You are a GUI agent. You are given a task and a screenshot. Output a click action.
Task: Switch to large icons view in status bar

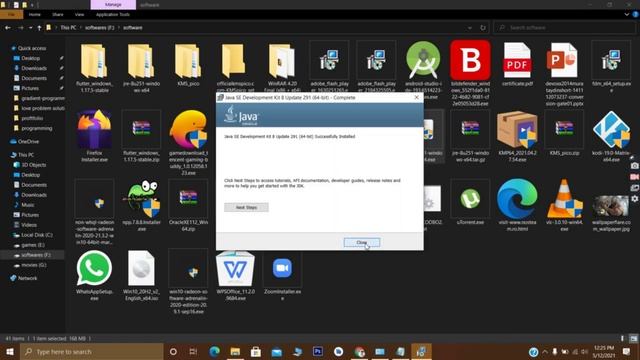pyautogui.click(x=633, y=338)
